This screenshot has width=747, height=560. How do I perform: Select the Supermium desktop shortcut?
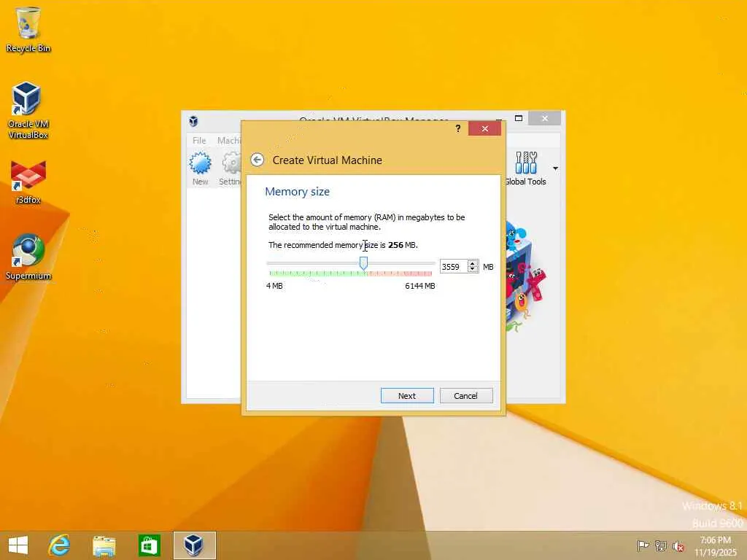pos(28,257)
